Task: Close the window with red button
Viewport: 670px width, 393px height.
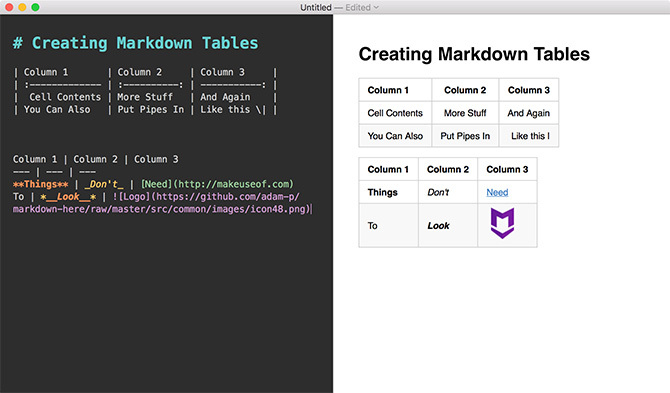Action: point(9,7)
